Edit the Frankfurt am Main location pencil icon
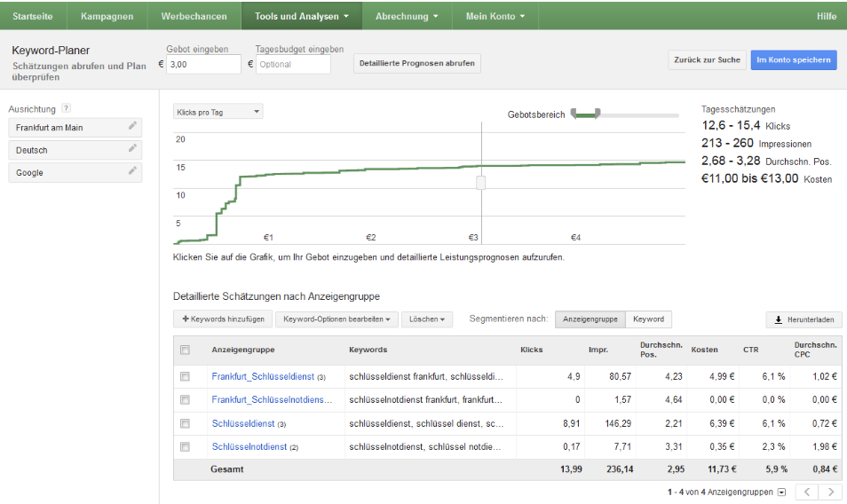 pos(132,126)
